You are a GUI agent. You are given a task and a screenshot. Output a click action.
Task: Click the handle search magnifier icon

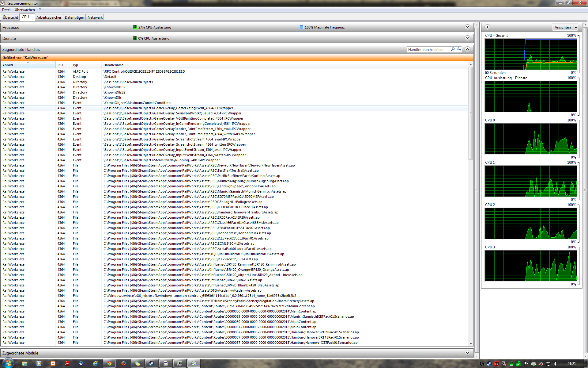click(453, 49)
